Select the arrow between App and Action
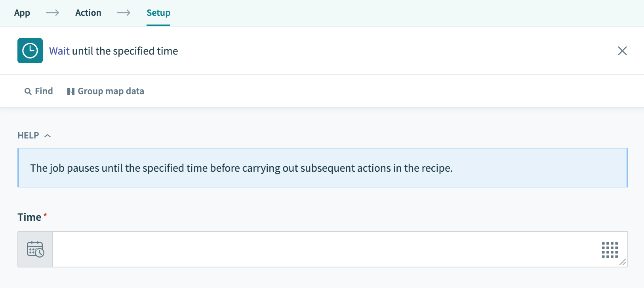 (x=52, y=13)
